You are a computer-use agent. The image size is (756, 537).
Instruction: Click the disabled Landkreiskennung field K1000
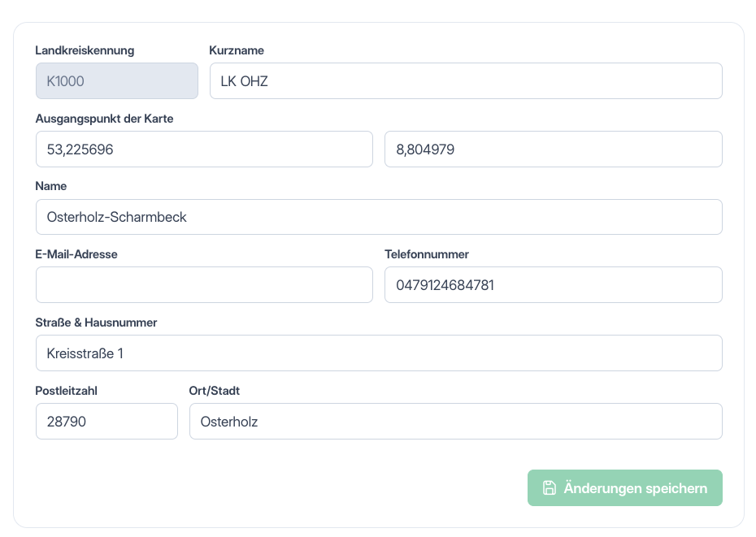[117, 81]
